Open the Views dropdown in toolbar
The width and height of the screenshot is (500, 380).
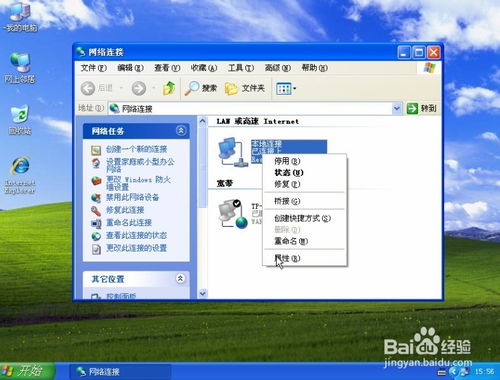tap(286, 89)
